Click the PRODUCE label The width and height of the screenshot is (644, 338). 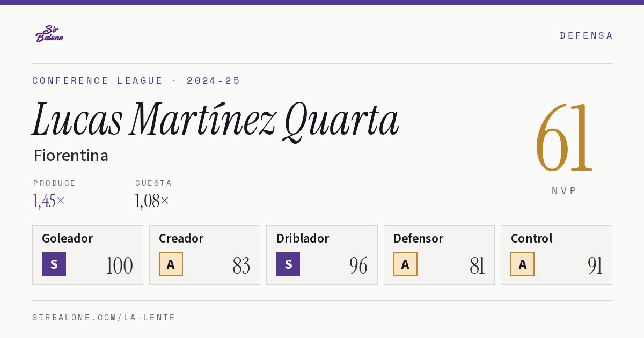click(x=54, y=183)
